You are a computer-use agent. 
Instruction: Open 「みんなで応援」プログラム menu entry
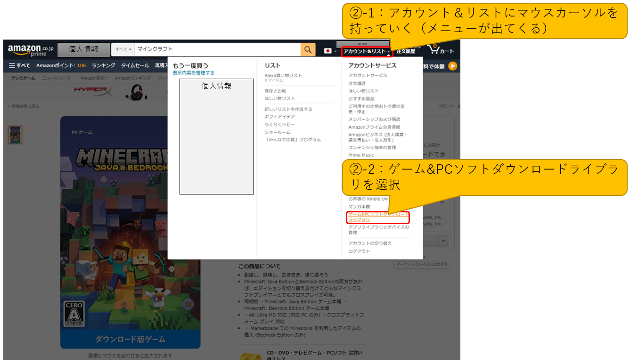tap(293, 140)
